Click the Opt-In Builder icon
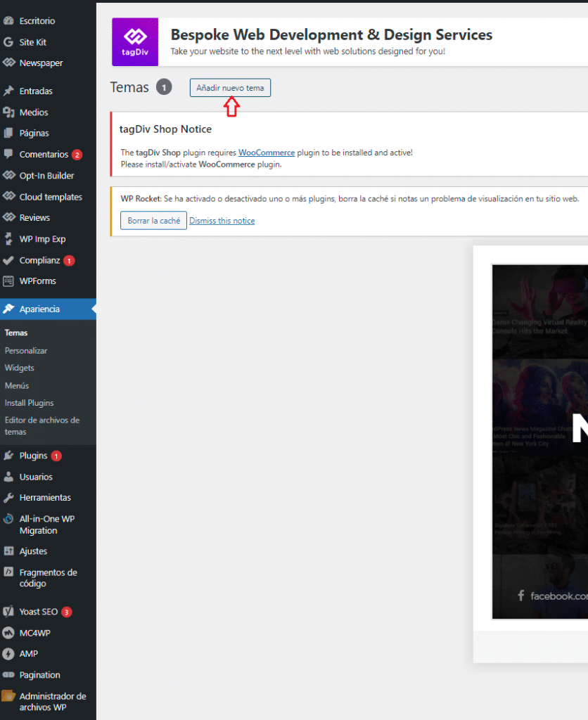 coord(8,175)
